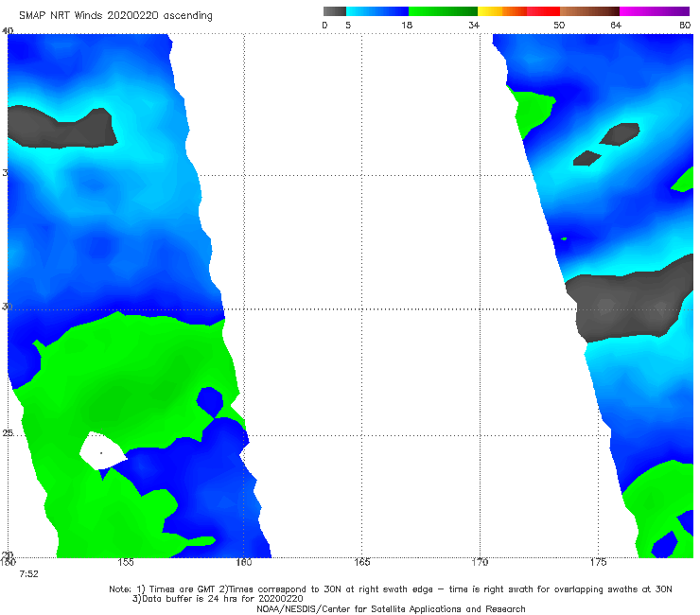
Task: Click the red segment of the color bar
Action: 543,11
